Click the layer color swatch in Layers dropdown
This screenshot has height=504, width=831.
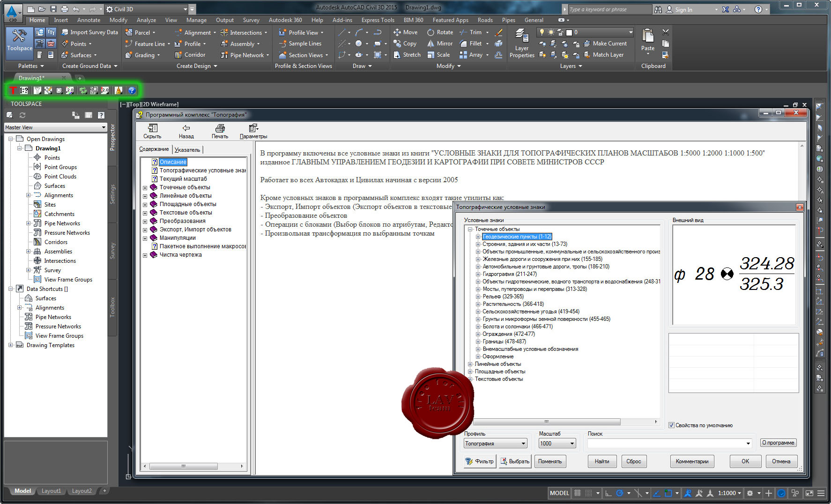click(569, 32)
